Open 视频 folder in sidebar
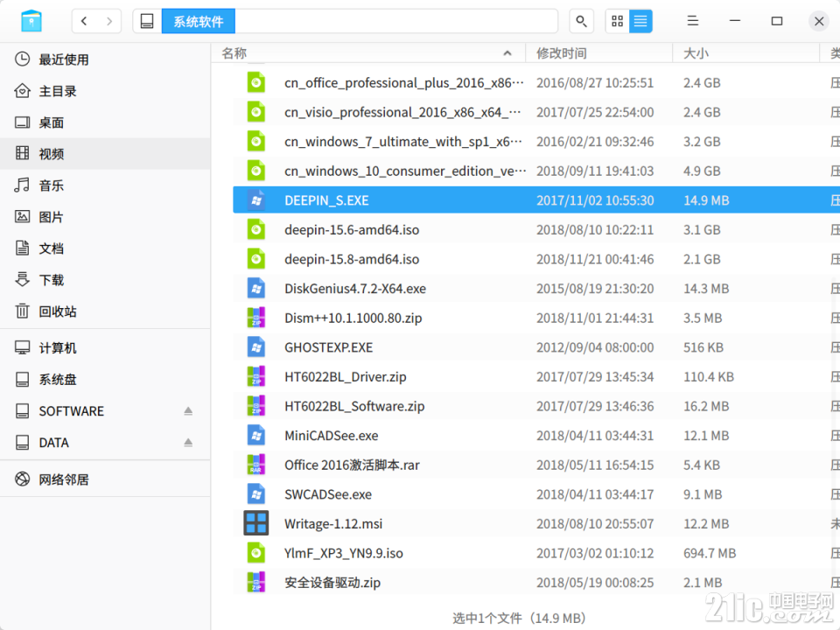840x630 pixels. pyautogui.click(x=105, y=154)
